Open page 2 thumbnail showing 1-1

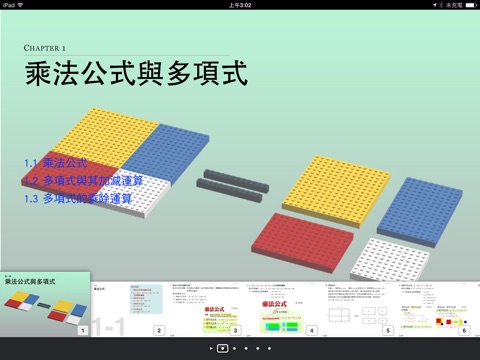coord(129,310)
